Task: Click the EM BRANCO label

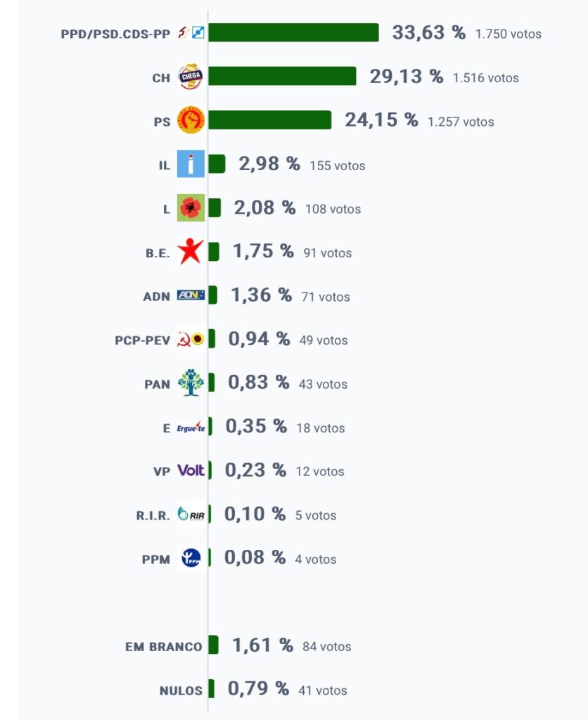Action: click(x=164, y=647)
